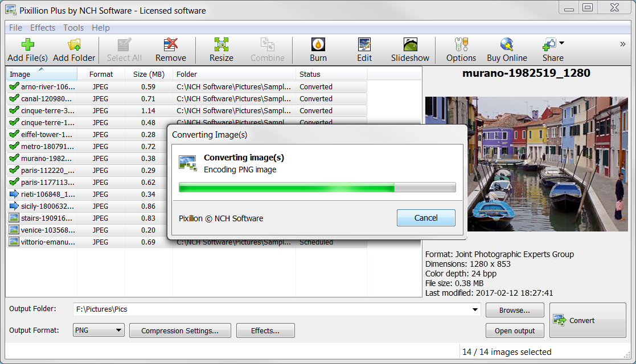Click the green check icon beside eiffel-tower
The image size is (636, 364).
[14, 134]
